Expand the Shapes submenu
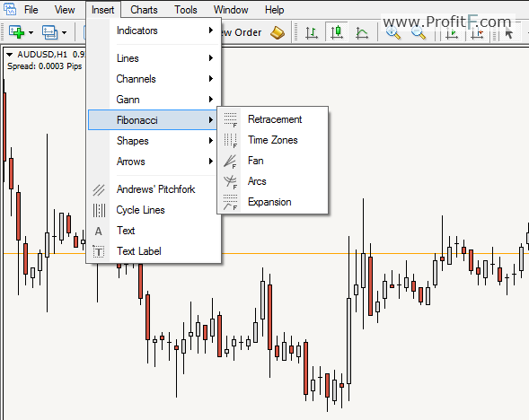The height and width of the screenshot is (420, 529). [154, 141]
